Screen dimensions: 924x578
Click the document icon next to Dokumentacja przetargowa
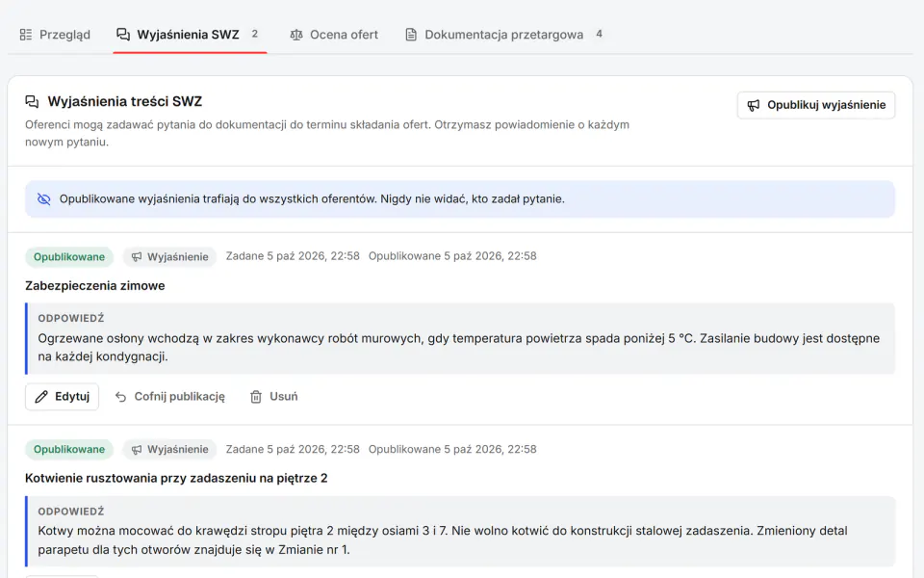[x=411, y=35]
